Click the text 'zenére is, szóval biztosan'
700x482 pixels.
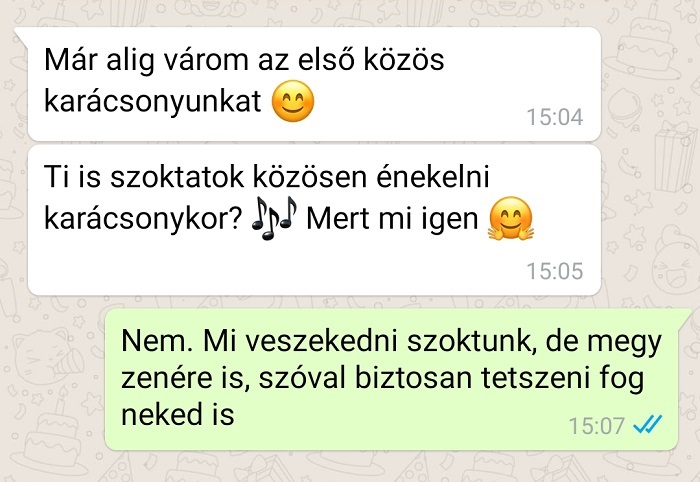point(296,378)
